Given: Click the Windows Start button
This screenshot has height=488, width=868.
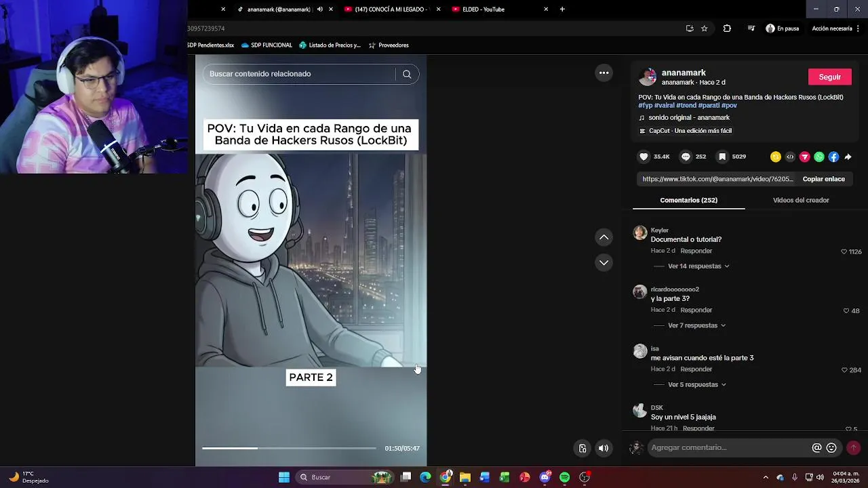Looking at the screenshot, I should 284,477.
